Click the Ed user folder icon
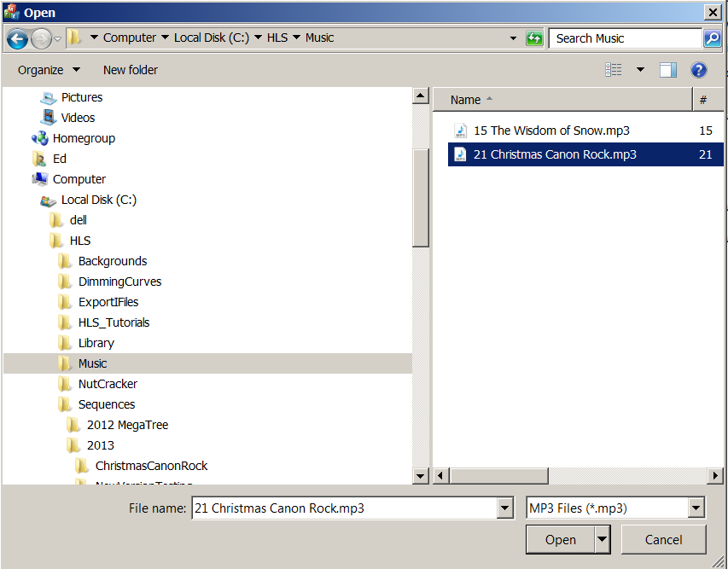 40,159
